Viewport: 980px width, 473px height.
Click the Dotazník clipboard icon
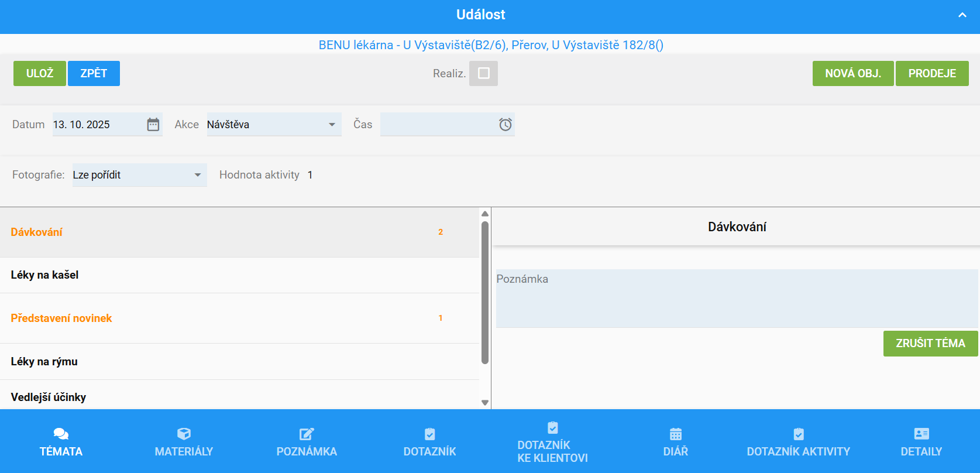point(429,434)
